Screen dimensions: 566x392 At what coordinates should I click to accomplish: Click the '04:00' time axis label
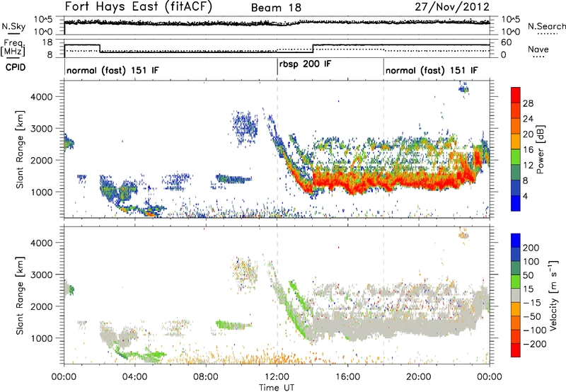pyautogui.click(x=135, y=376)
